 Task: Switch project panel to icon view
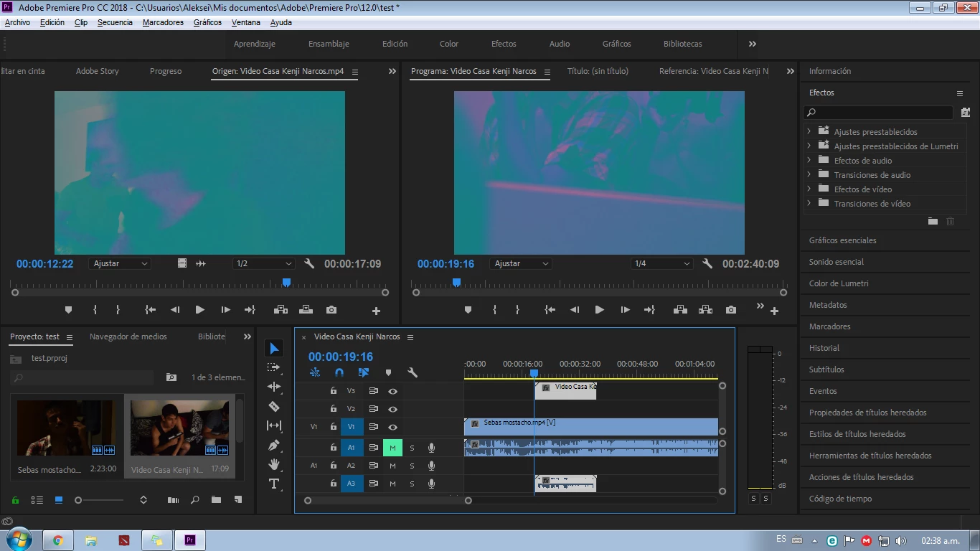[59, 499]
